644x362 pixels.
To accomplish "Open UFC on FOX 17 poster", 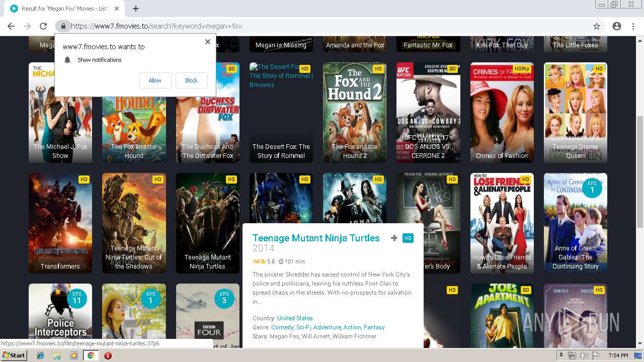I will click(x=428, y=113).
